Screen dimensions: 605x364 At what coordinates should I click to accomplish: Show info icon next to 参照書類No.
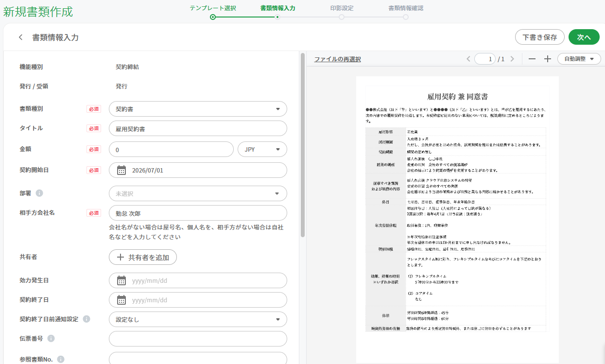pyautogui.click(x=61, y=359)
